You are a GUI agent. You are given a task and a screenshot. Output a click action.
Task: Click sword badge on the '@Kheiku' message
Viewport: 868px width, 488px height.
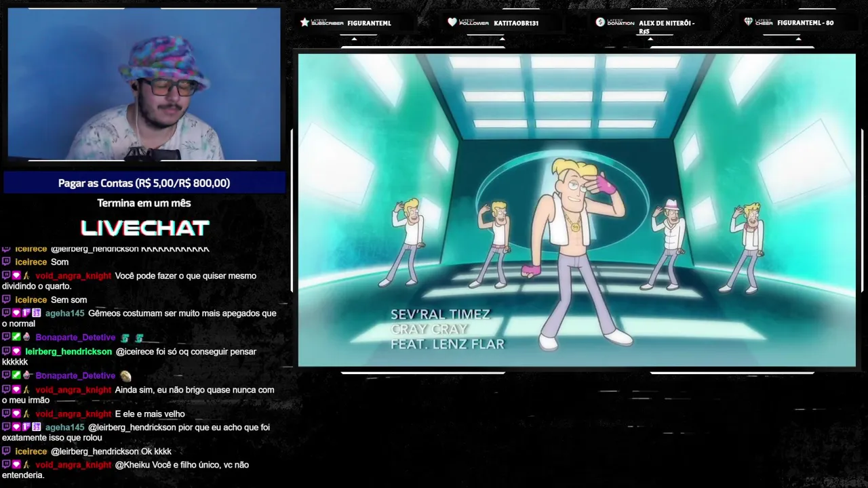[26, 465]
